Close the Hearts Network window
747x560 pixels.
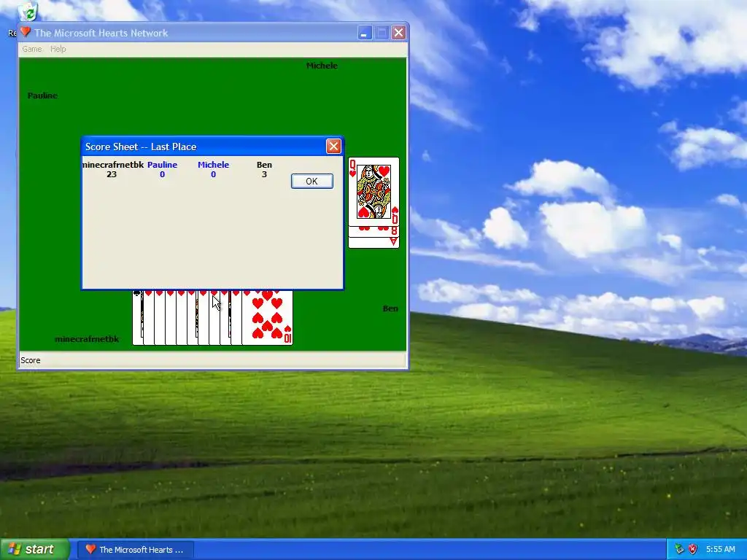399,33
